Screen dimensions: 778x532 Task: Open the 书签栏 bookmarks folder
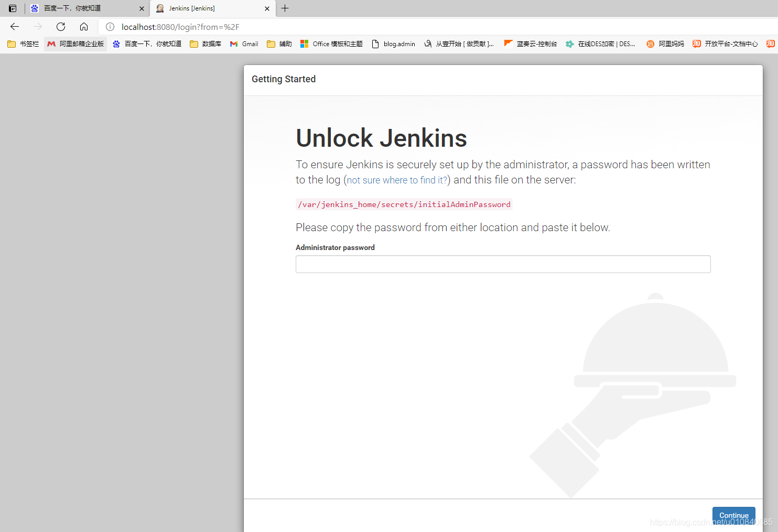click(x=24, y=44)
